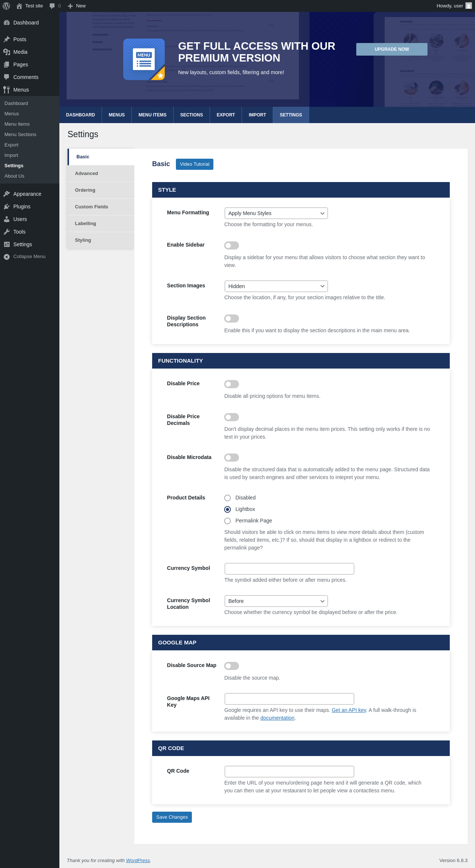Toggle Disable Microdata switch

[232, 458]
